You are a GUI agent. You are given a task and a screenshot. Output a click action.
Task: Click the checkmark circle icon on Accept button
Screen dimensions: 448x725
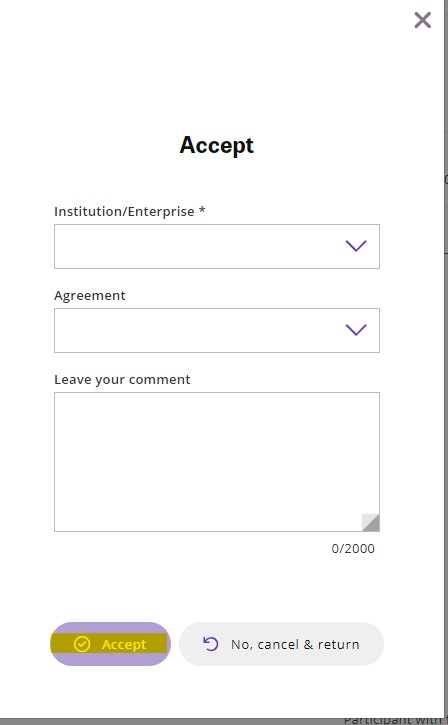pyautogui.click(x=82, y=644)
